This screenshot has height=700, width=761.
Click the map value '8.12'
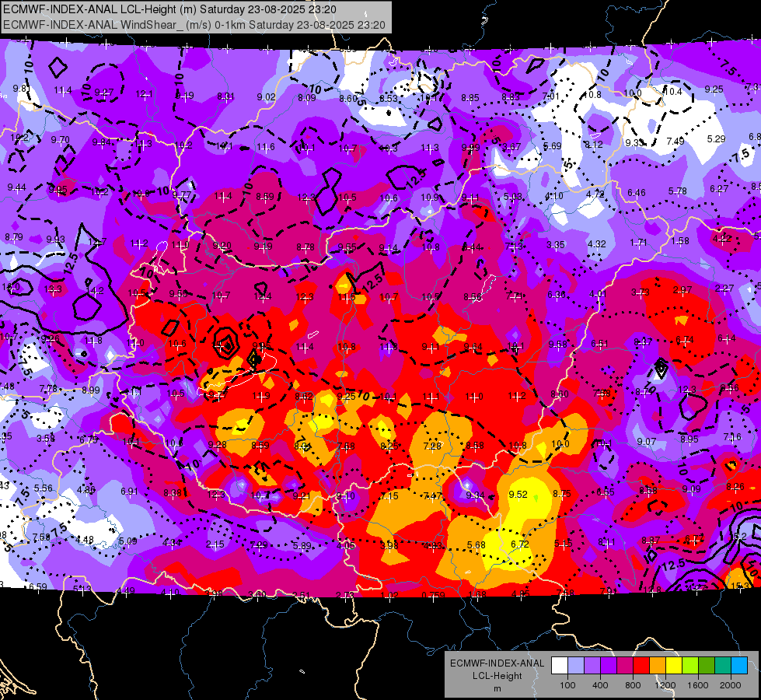[x=594, y=145]
